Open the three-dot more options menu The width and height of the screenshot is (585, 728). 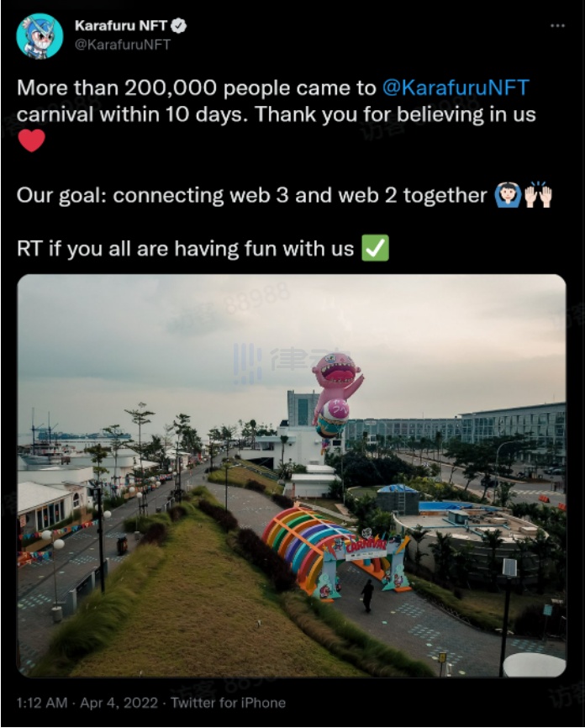(x=557, y=26)
